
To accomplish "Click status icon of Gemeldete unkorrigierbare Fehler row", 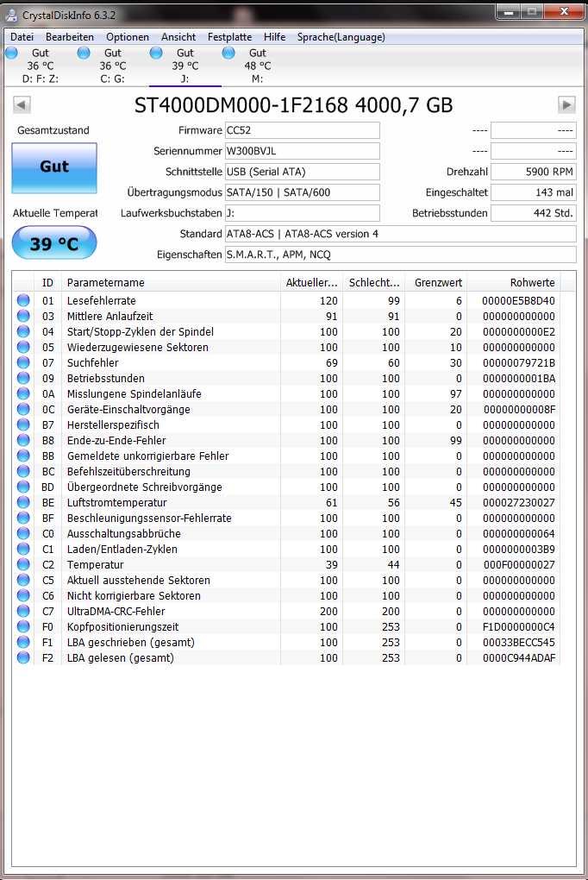I will point(23,456).
